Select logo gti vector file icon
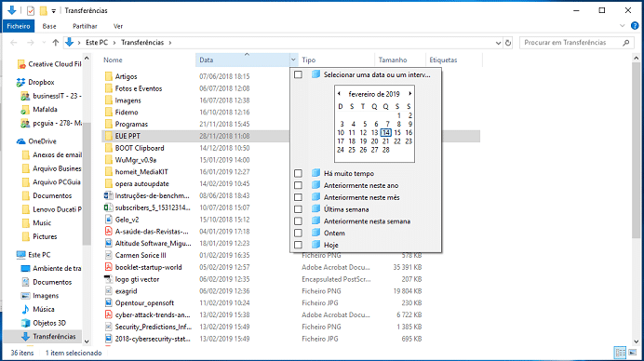644x361 pixels. pos(109,279)
